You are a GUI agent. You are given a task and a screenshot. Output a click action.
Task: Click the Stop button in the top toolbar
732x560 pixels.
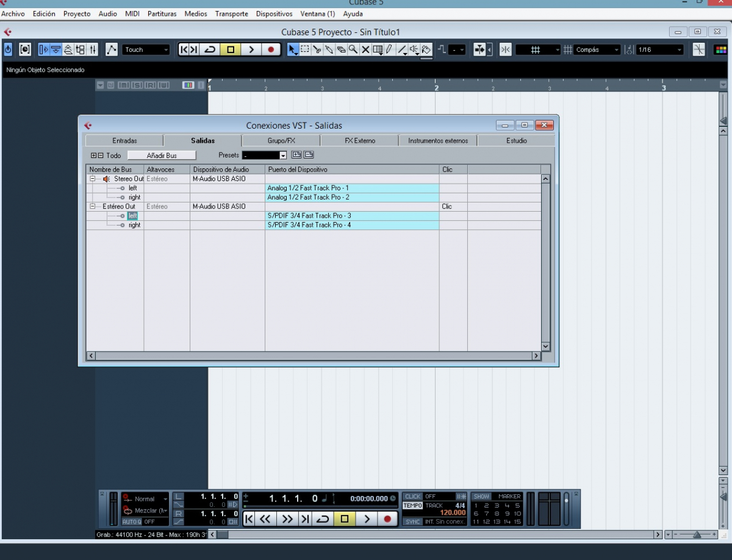(x=231, y=50)
